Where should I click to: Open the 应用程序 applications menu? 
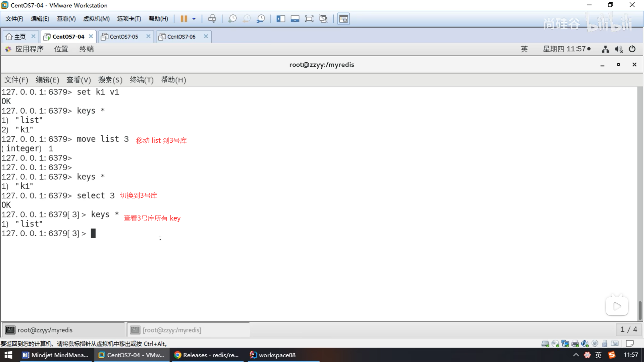[29, 49]
